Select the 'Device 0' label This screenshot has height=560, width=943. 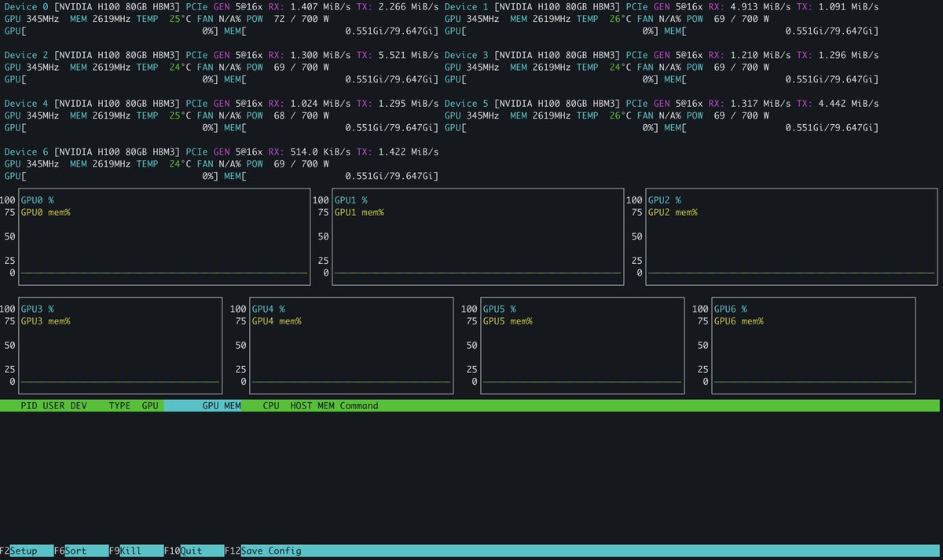tap(27, 7)
